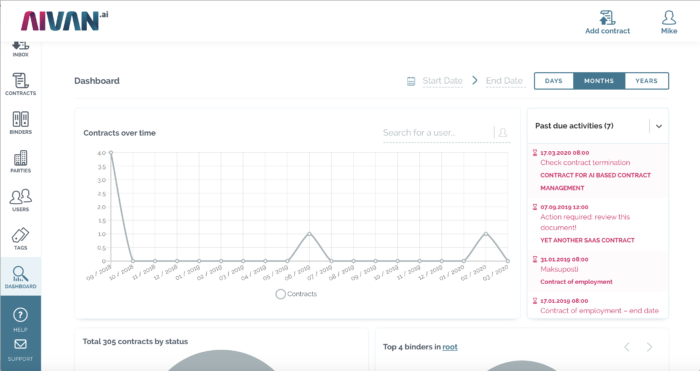Image resolution: width=700 pixels, height=371 pixels.
Task: Click Check contract termination activity
Action: click(x=585, y=163)
